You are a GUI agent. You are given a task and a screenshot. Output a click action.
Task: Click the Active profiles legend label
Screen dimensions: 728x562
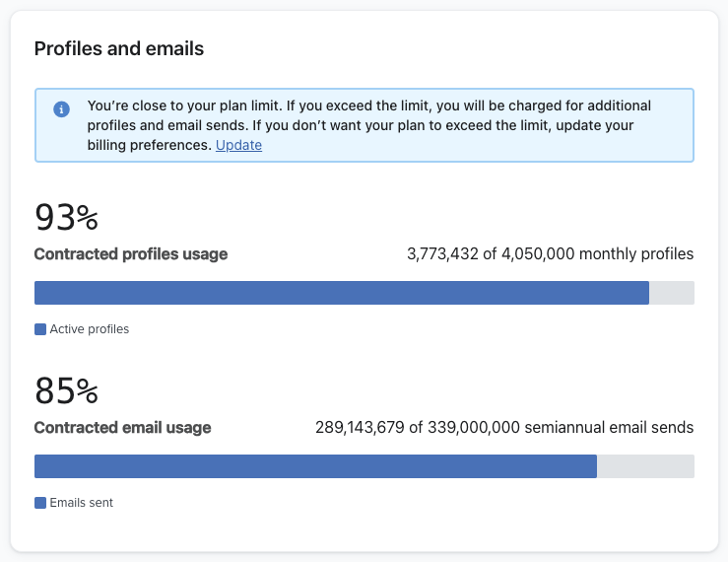tap(90, 329)
